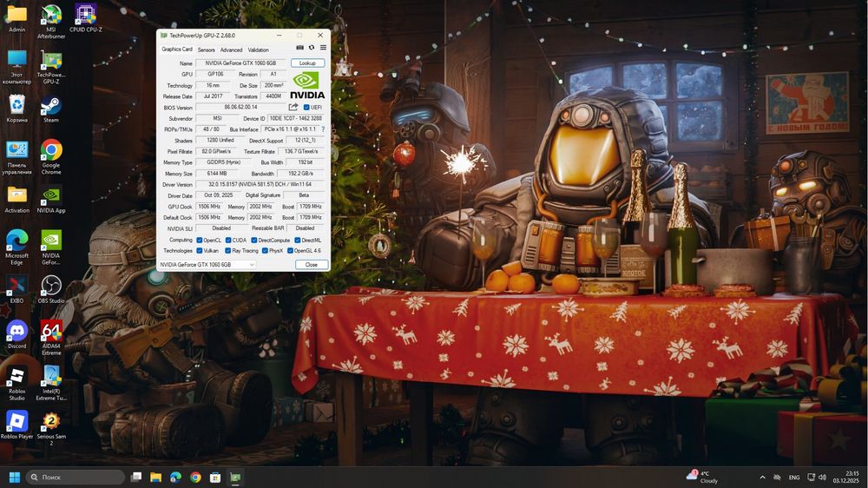Expand the GPU selection dropdown

(207, 265)
